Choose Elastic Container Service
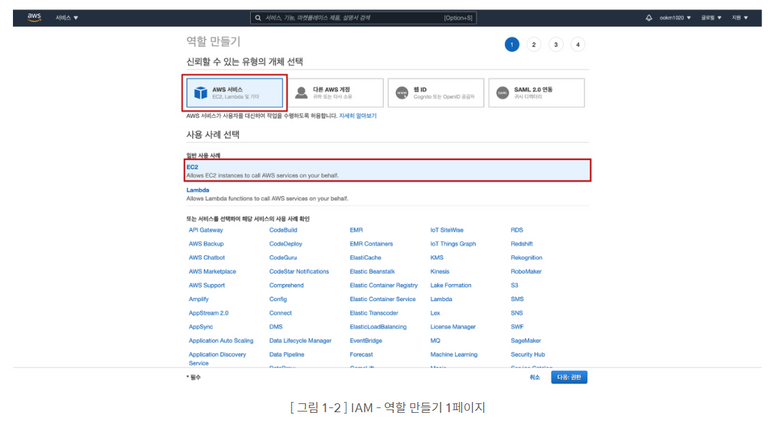 [383, 299]
